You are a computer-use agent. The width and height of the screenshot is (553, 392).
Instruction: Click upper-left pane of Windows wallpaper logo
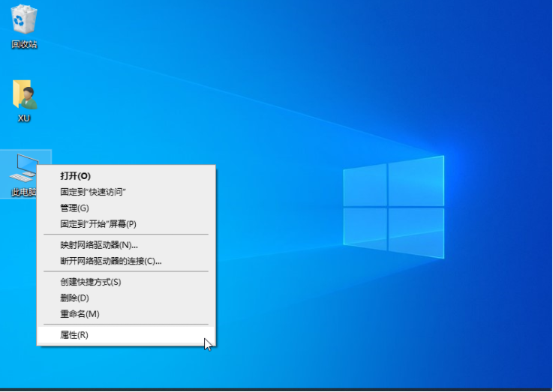[x=365, y=184]
